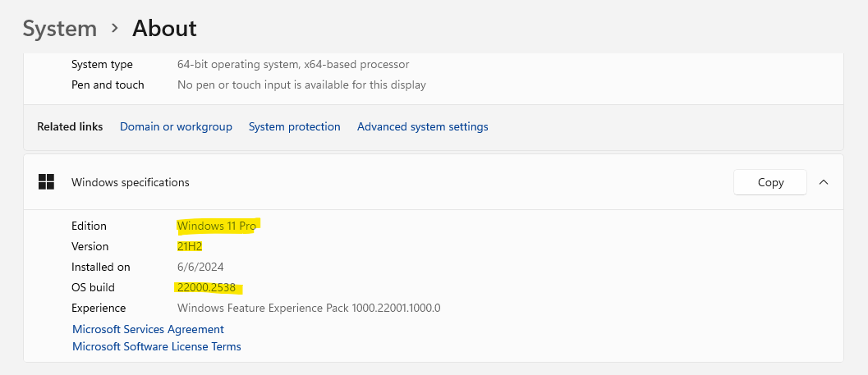Select the About page title

[x=164, y=28]
